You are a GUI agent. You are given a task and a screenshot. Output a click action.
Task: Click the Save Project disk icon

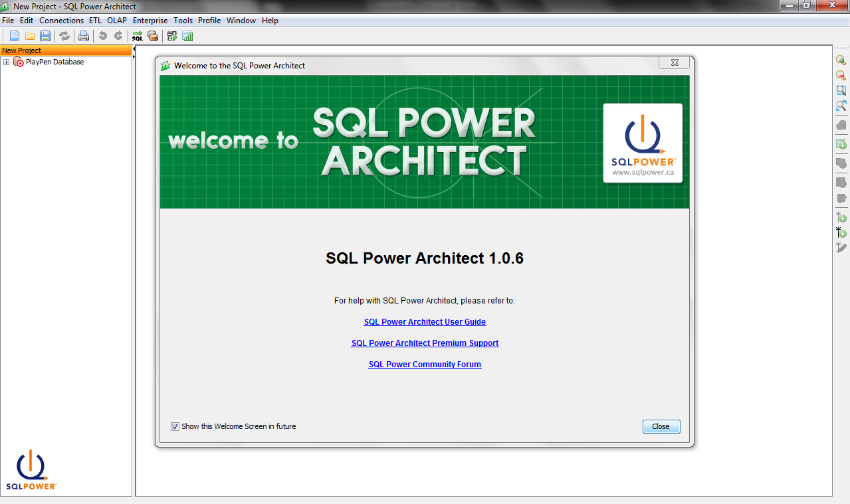(45, 36)
